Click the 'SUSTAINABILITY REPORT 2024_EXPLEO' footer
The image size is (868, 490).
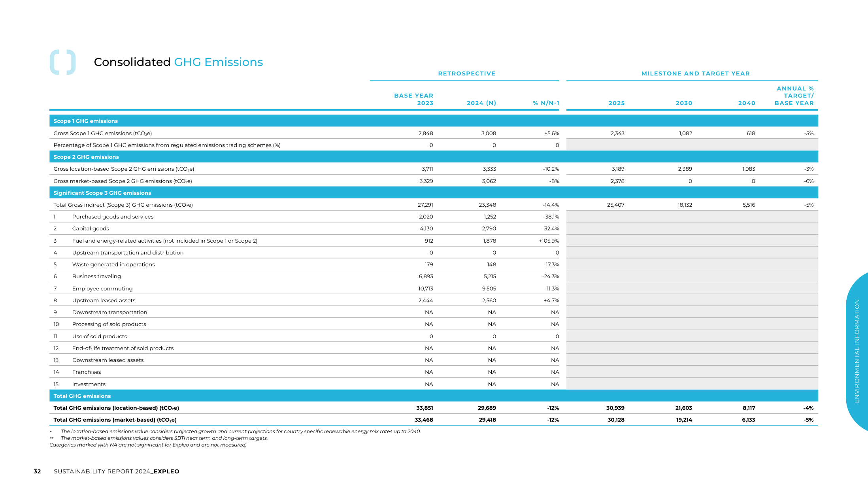click(117, 471)
